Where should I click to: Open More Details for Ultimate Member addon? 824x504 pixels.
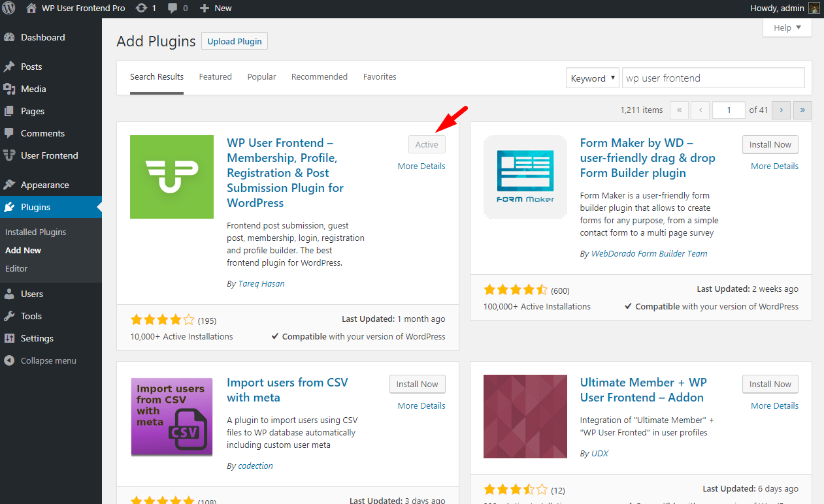(x=774, y=405)
